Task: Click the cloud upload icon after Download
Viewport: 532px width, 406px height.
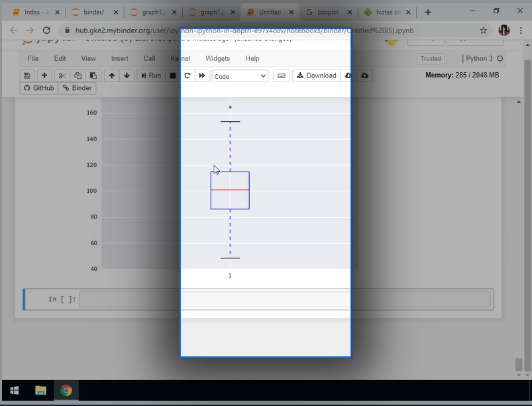Action: click(348, 76)
